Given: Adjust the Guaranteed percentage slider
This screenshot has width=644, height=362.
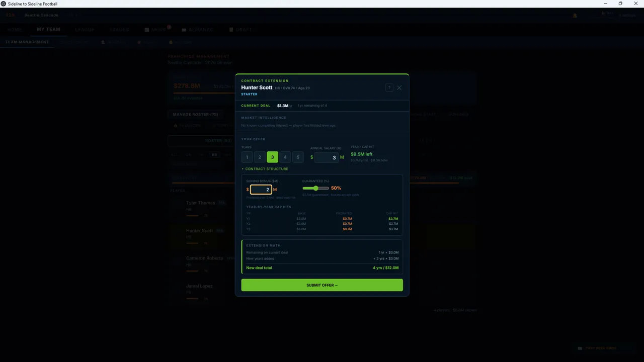Looking at the screenshot, I should tap(315, 188).
